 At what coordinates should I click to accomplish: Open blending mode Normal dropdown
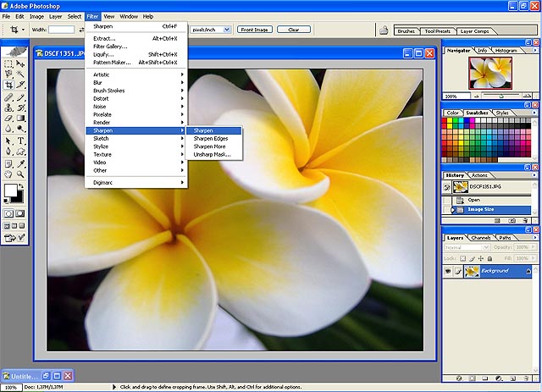click(486, 247)
